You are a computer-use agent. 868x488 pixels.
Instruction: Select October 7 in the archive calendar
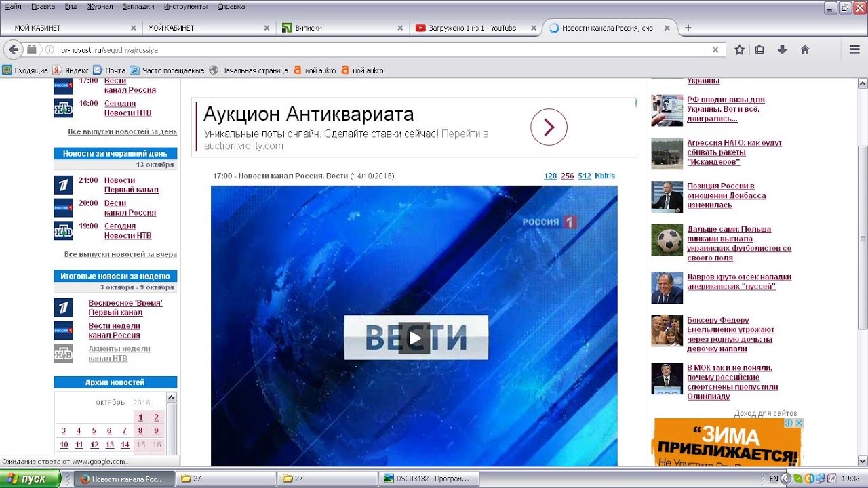click(125, 430)
